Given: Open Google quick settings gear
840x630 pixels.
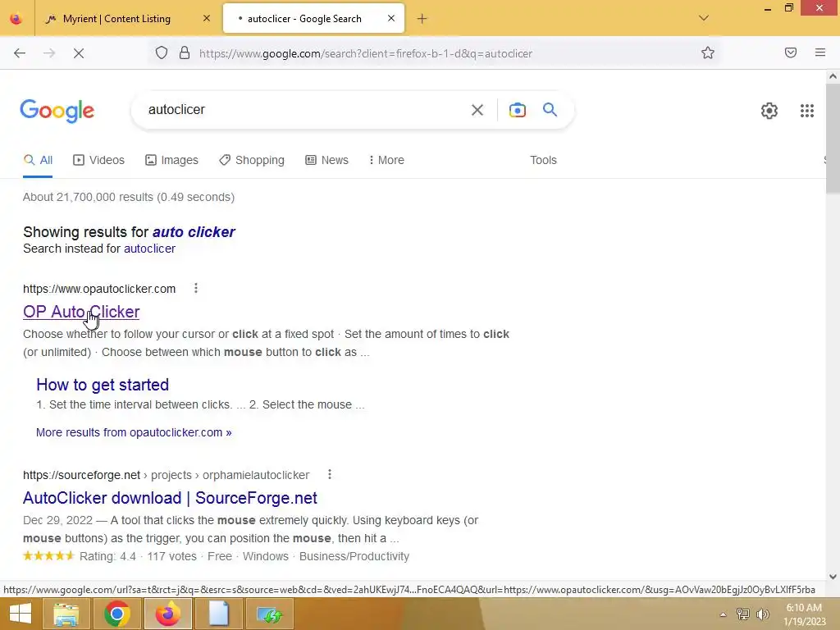Looking at the screenshot, I should click(x=769, y=111).
